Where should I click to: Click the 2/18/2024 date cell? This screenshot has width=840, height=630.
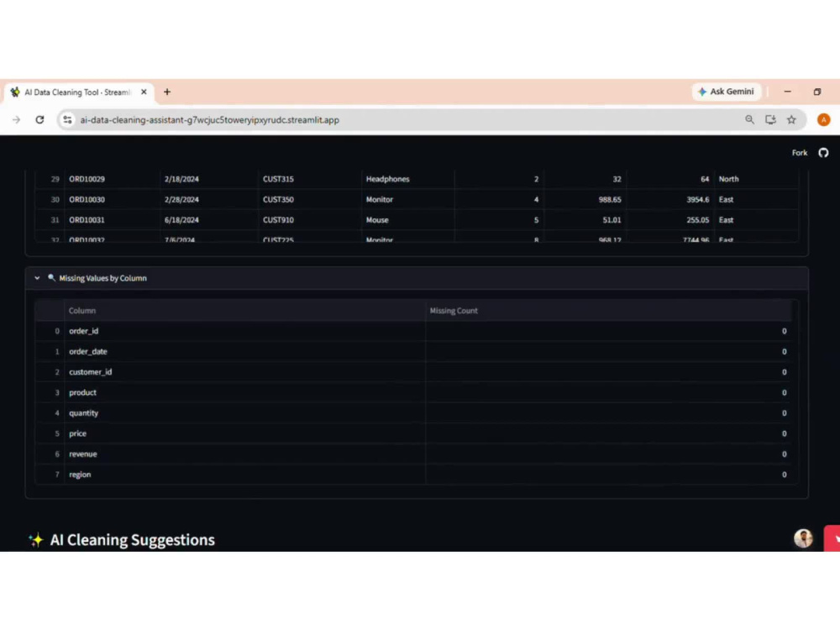click(209, 179)
